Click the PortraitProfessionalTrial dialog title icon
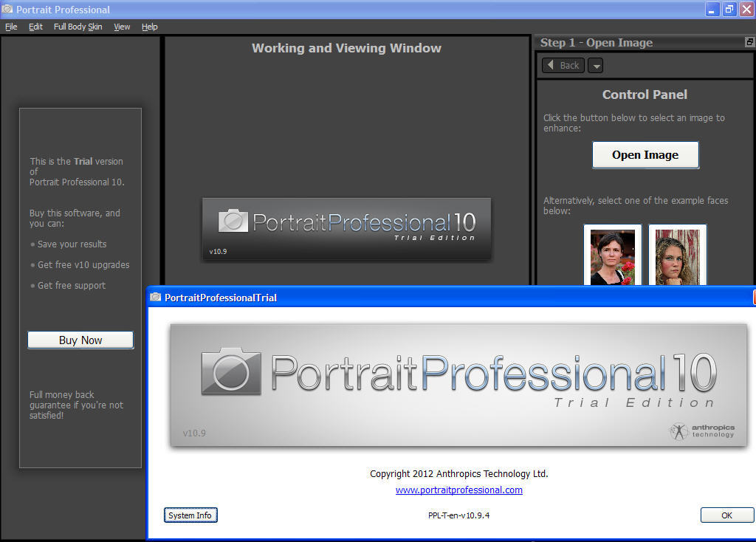Viewport: 756px width, 542px height. [x=155, y=297]
